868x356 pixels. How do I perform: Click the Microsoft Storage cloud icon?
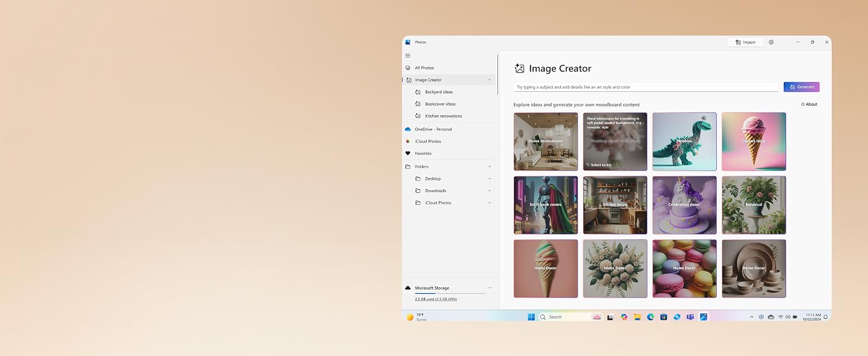[408, 288]
